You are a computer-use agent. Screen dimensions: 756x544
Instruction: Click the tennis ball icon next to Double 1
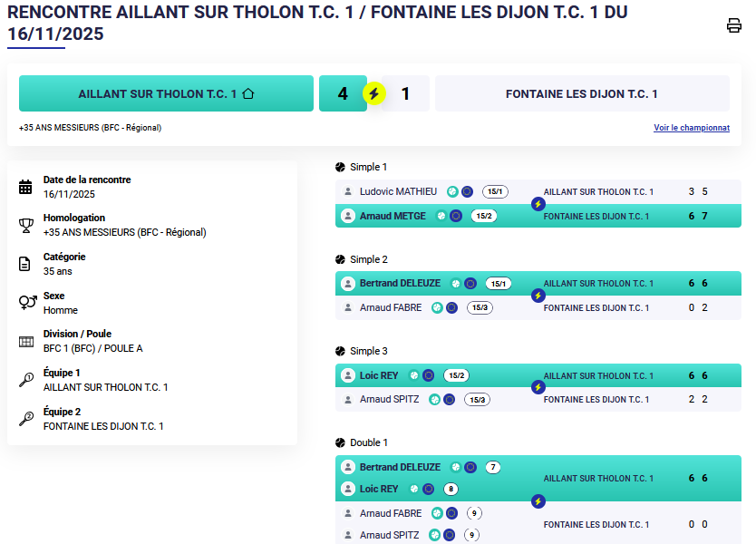click(x=341, y=442)
